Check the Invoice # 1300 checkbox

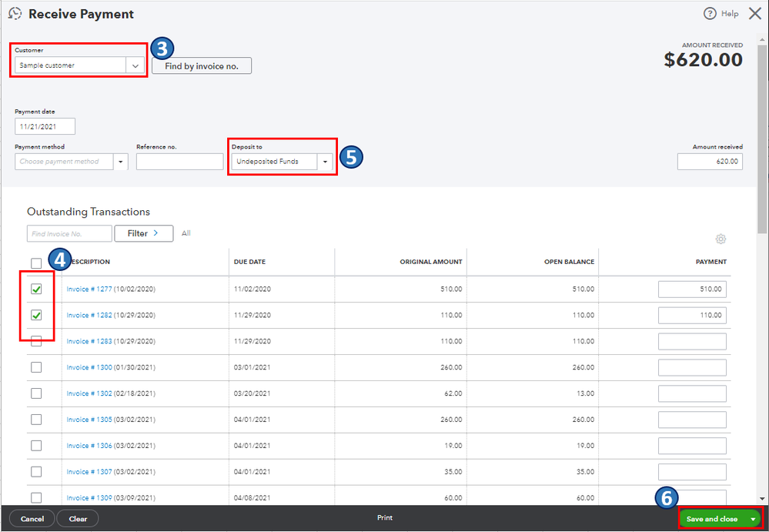click(x=36, y=367)
